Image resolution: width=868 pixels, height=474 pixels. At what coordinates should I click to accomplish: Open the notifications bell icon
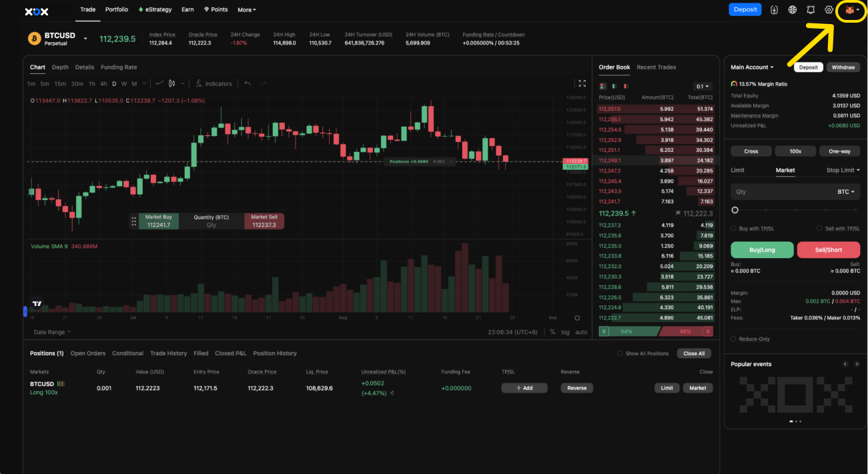(811, 10)
